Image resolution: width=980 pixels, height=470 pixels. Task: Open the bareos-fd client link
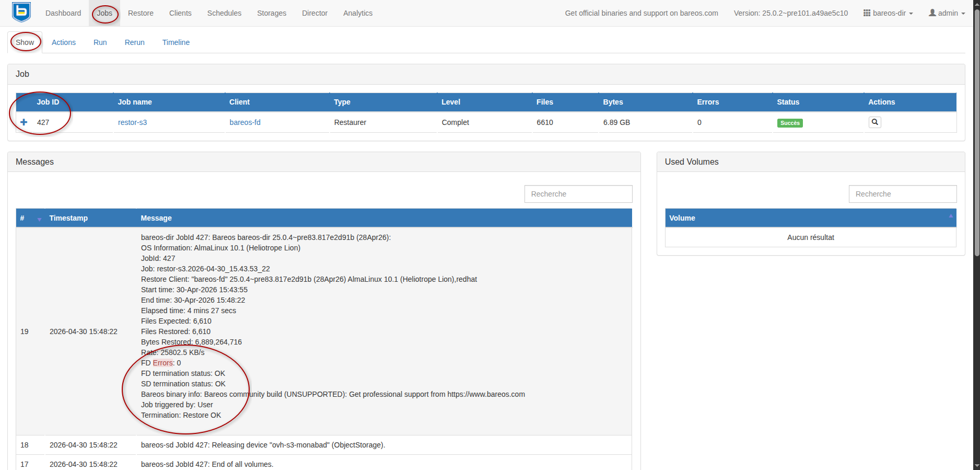(245, 122)
